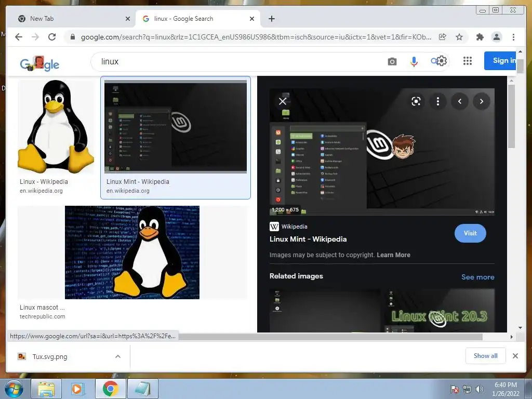Screen dimensions: 532x399
Task: Open the taskbar clock showing 6:40 PM
Action: click(x=506, y=389)
